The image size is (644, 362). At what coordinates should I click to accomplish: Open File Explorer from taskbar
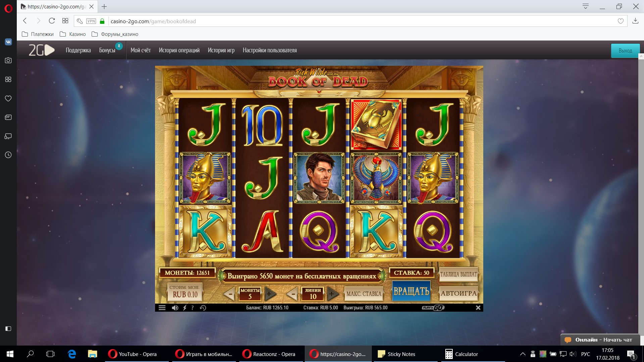pos(92,354)
